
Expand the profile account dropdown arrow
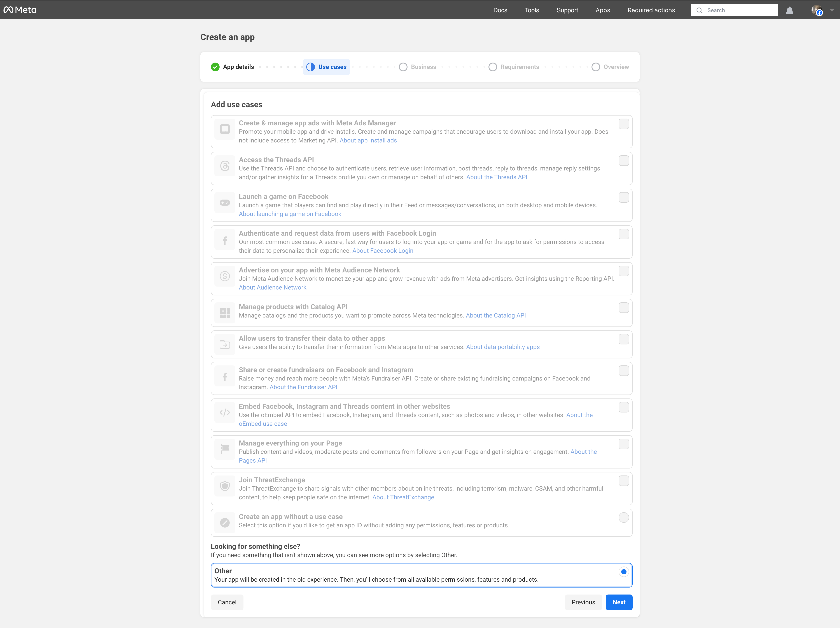coord(832,10)
